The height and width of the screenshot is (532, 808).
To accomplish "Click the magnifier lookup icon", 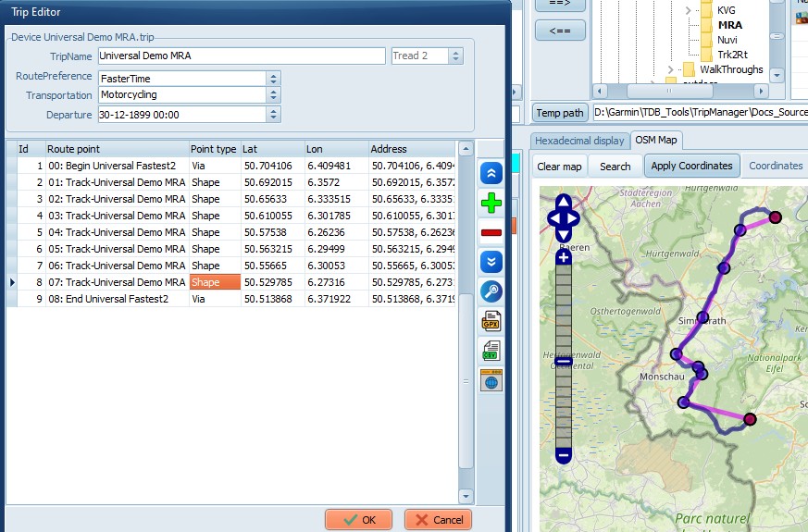I will [491, 291].
